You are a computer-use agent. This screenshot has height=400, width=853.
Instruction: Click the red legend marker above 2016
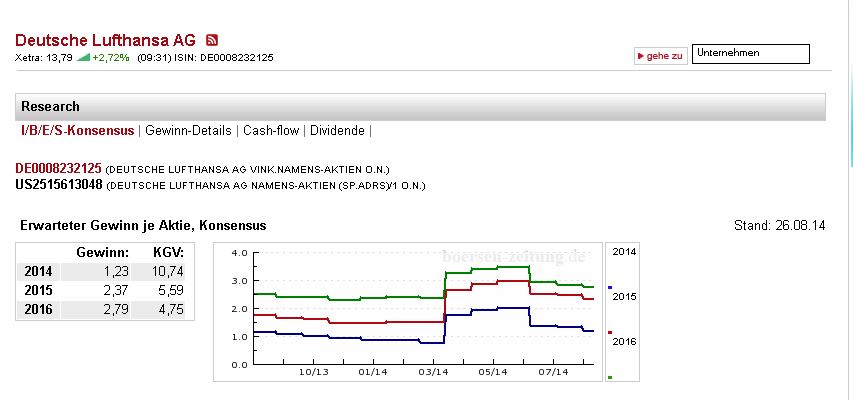pyautogui.click(x=610, y=333)
